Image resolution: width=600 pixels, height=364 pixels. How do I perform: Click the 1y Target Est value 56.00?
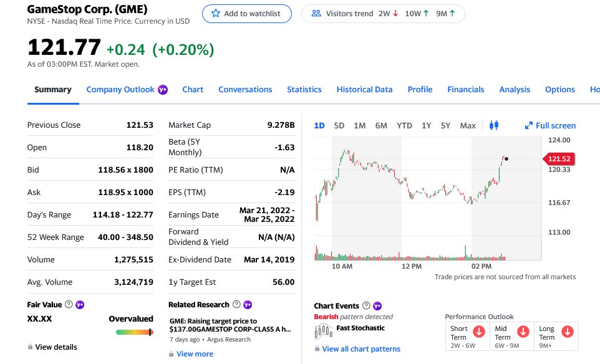pos(284,282)
